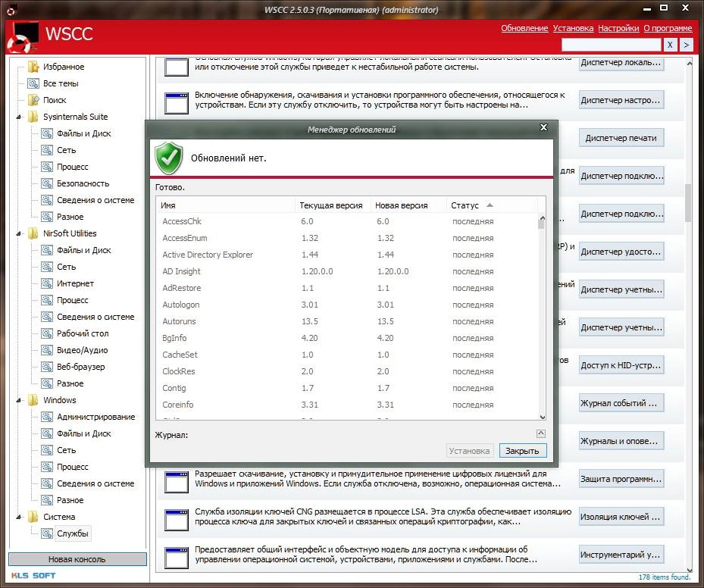704x588 pixels.
Task: Open the Настройки menu link
Action: click(x=618, y=28)
